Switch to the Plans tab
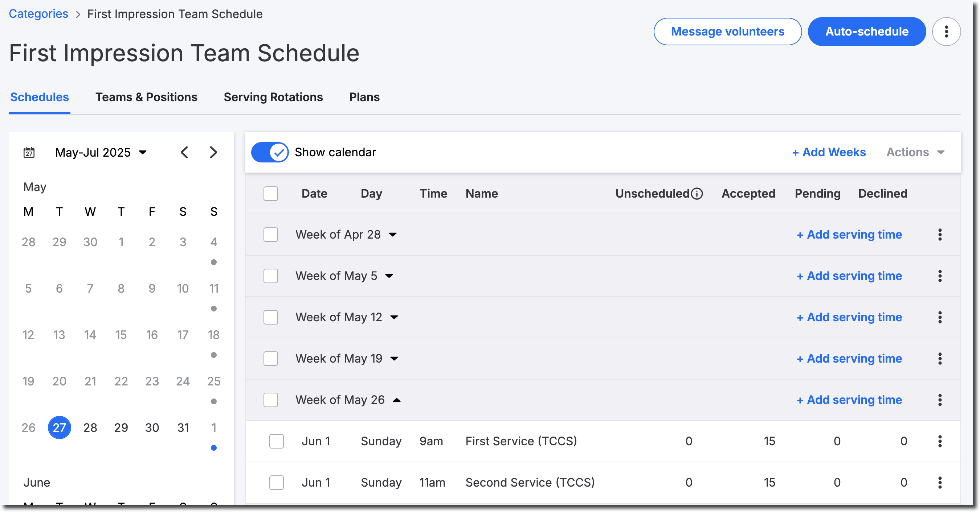The width and height of the screenshot is (980, 512). click(364, 97)
